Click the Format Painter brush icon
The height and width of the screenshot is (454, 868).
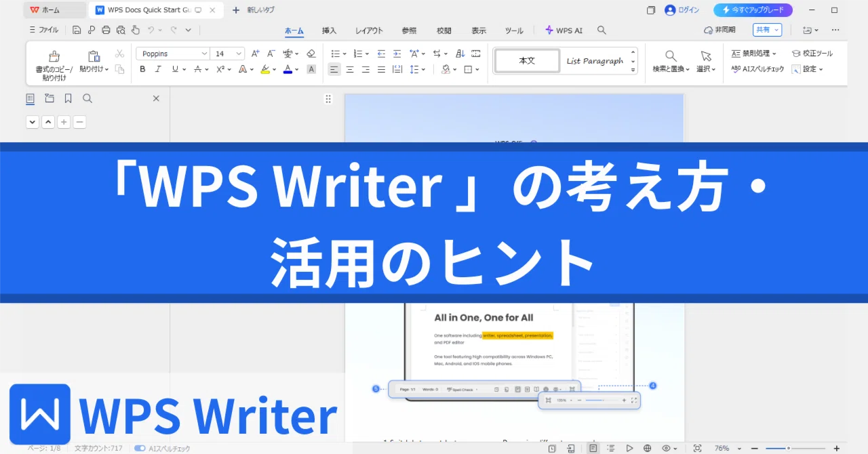[x=54, y=57]
